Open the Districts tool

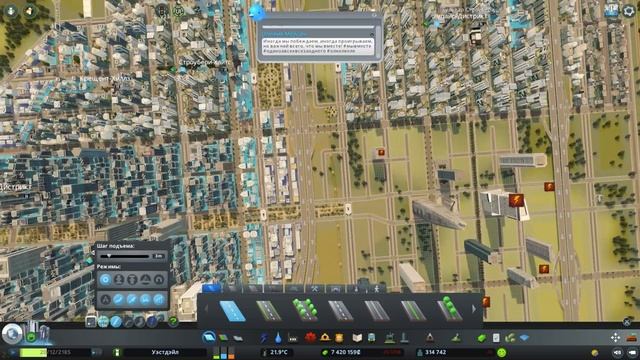[x=238, y=338]
